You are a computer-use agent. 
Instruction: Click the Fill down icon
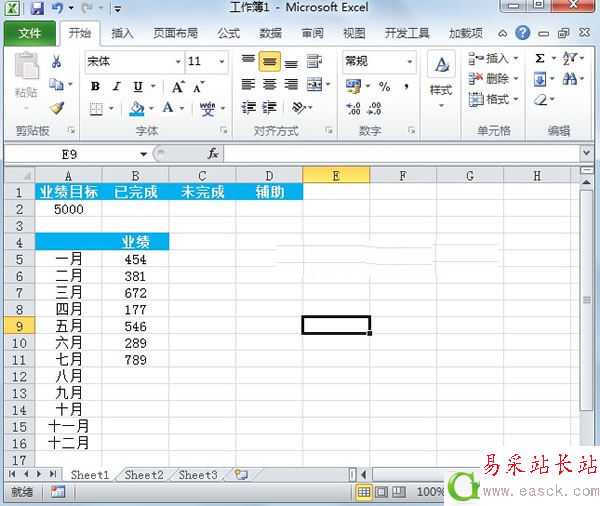tap(540, 80)
